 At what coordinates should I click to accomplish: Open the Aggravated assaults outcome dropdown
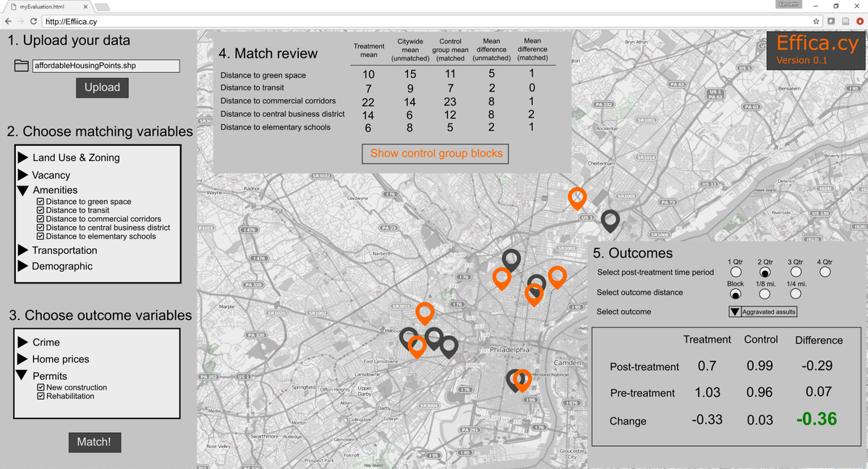763,311
